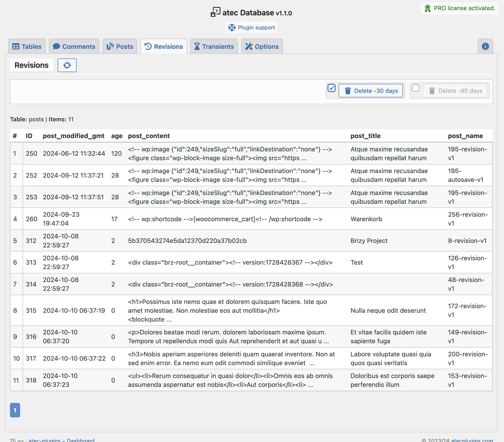Click post name 8-revision-v1
The width and height of the screenshot is (504, 442).
(x=467, y=241)
